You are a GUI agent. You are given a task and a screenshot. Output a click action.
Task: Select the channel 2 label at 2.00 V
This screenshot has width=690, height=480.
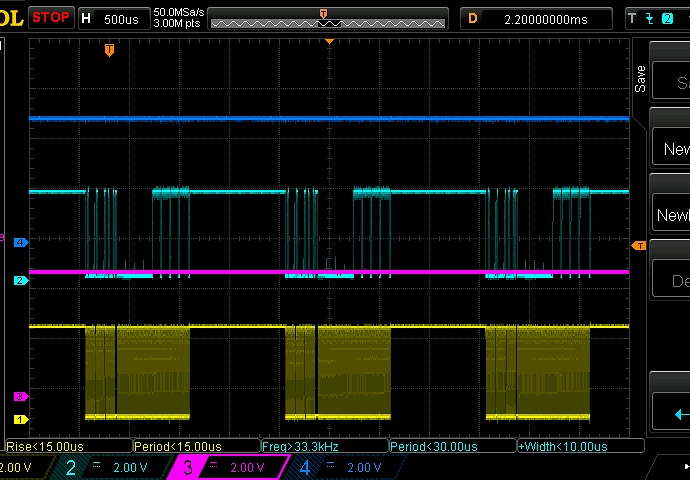point(70,467)
